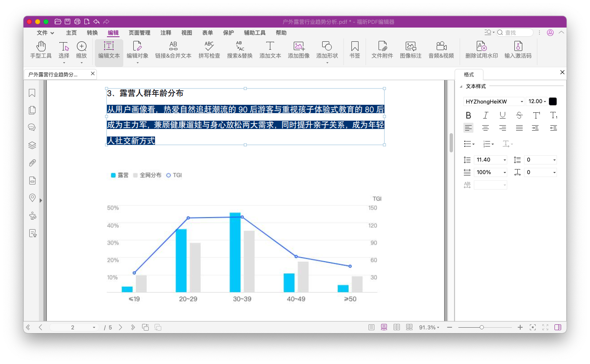Toggle underline text formatting
Viewport: 590px width, 364px height.
tap(503, 115)
